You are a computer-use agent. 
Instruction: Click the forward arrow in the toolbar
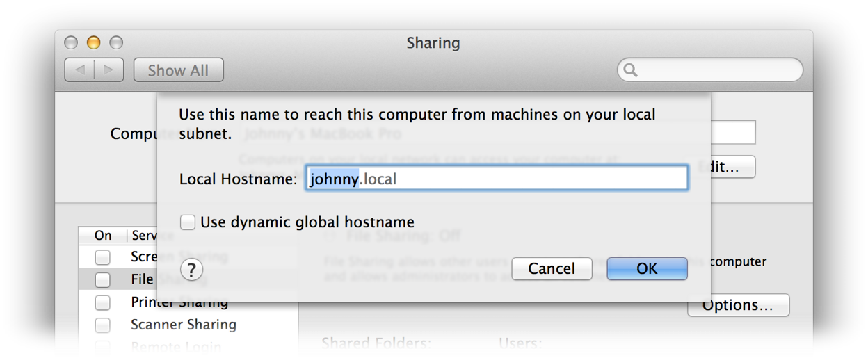108,70
